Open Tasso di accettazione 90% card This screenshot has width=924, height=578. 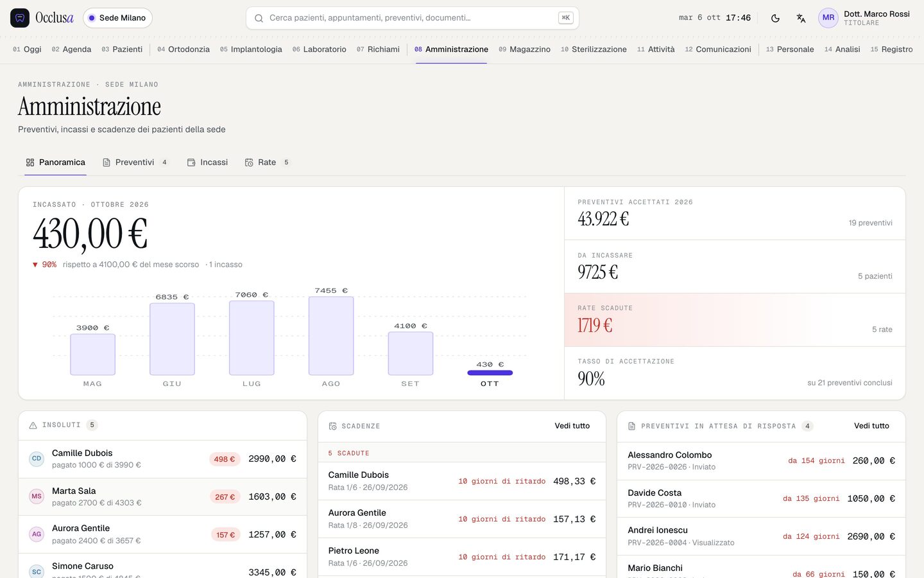735,373
